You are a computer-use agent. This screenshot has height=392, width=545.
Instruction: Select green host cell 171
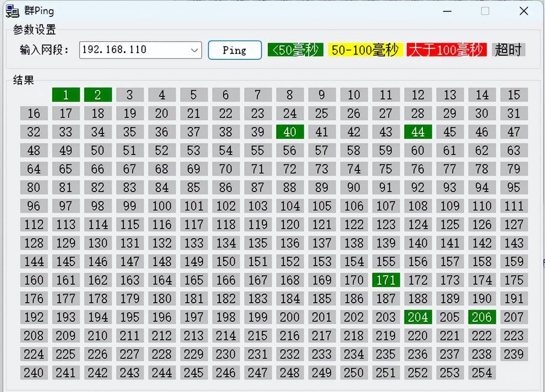pyautogui.click(x=386, y=280)
